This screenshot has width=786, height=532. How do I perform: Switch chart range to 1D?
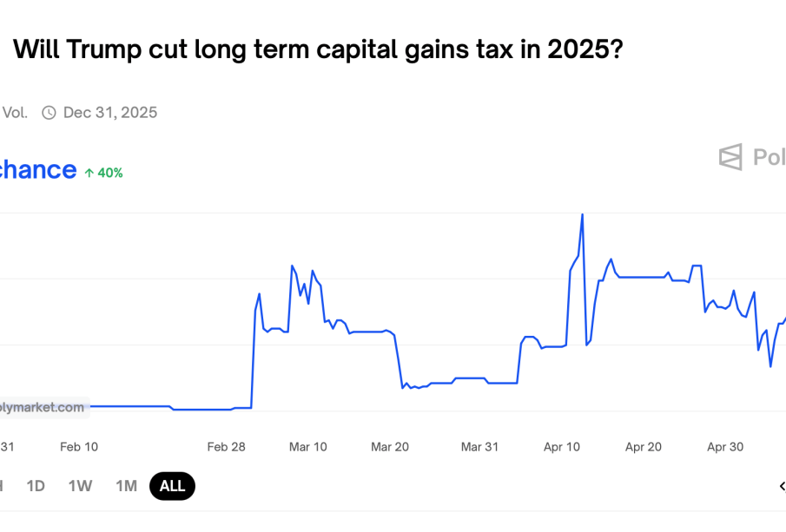pos(36,486)
